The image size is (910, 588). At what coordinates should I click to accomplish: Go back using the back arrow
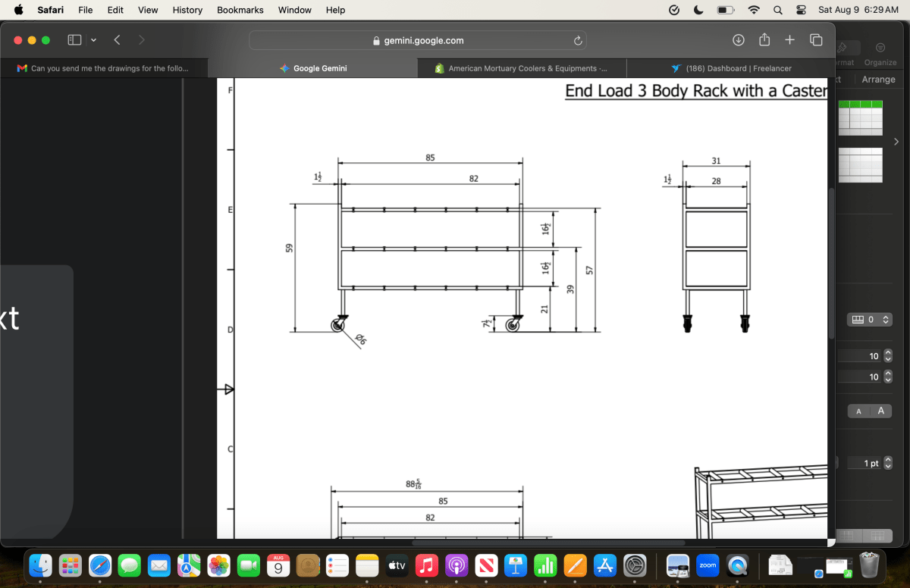click(x=117, y=40)
